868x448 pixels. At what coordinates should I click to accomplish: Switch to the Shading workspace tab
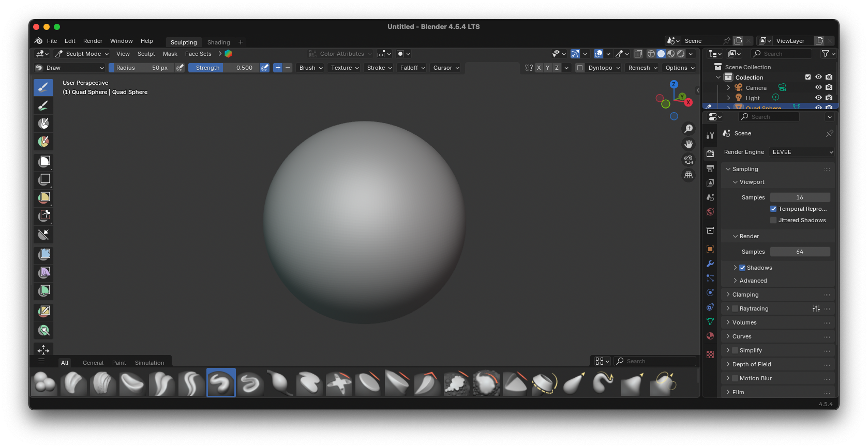(x=218, y=42)
